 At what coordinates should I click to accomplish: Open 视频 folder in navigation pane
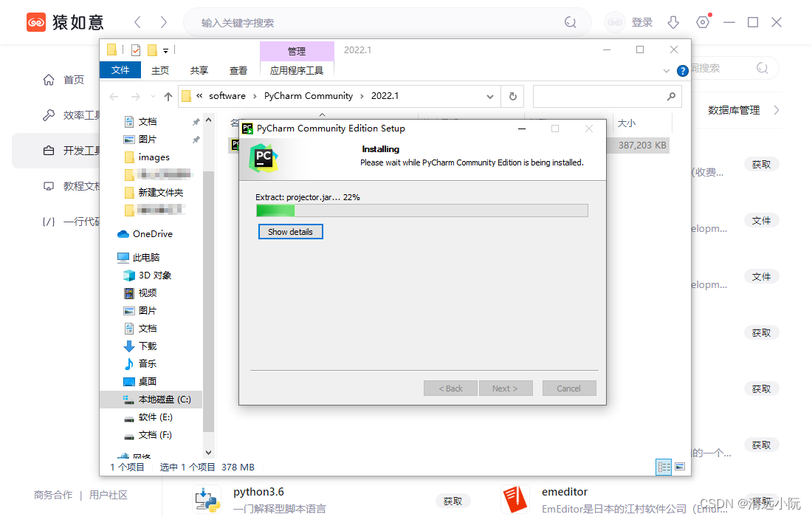pyautogui.click(x=147, y=293)
